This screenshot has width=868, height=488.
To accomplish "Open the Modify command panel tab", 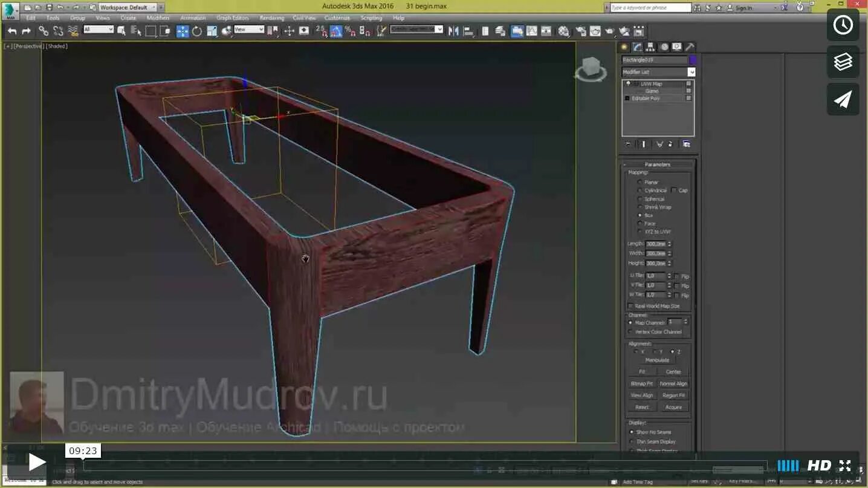I will pos(637,47).
